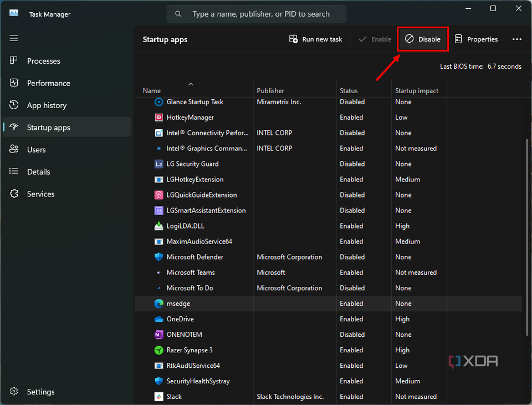Viewport: 532px width, 405px height.
Task: Click the Microsoft Defender shield icon
Action: tap(159, 257)
